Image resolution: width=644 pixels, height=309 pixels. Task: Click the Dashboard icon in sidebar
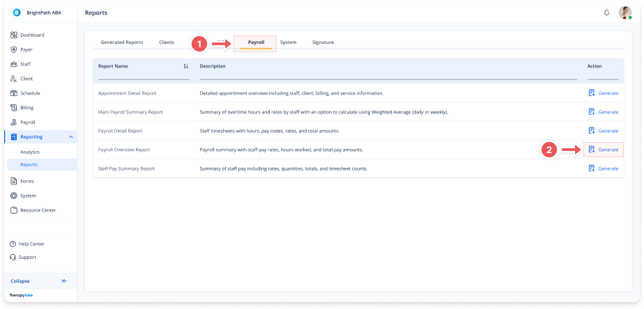pos(13,35)
